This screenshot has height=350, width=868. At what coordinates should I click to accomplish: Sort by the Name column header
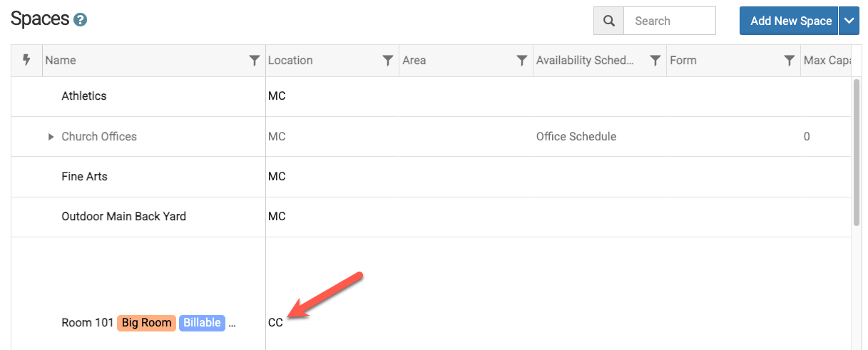point(61,61)
